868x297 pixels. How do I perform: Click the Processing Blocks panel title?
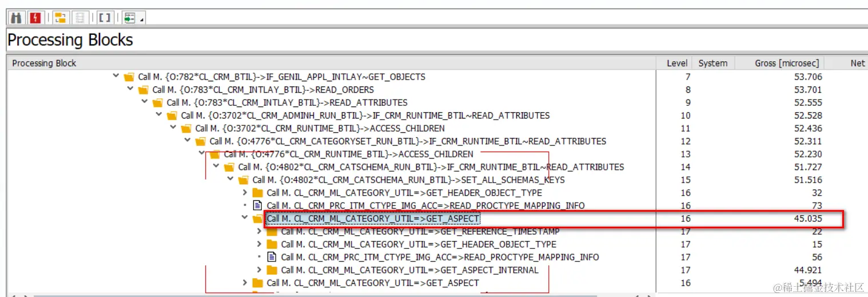70,40
